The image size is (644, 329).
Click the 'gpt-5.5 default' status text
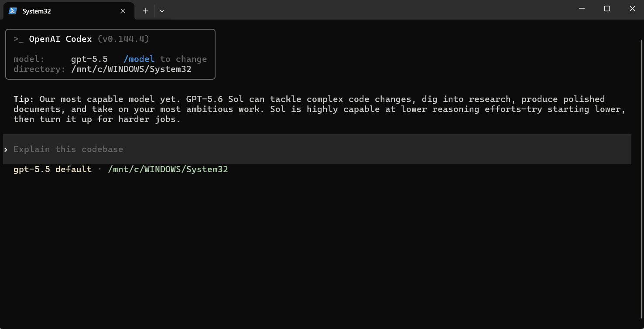[53, 169]
